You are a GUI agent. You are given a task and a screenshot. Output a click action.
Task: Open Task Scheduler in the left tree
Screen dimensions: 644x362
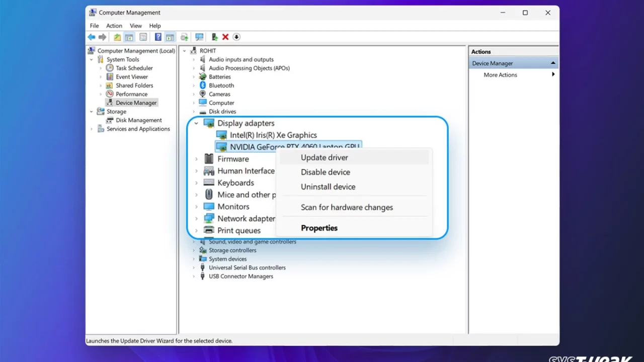pos(134,68)
